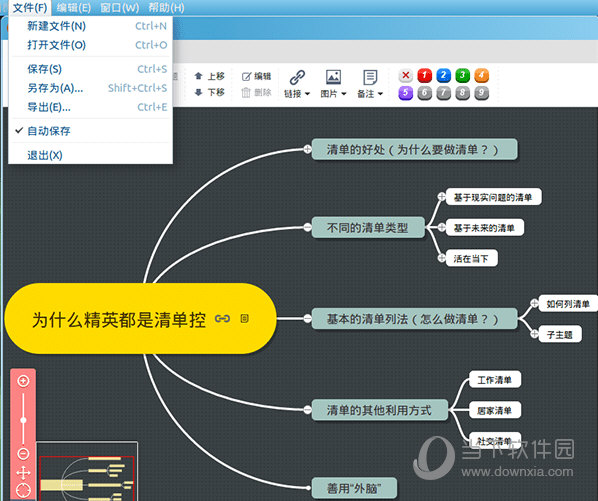Click priority 8 gray marker icon
598x501 pixels.
click(463, 93)
